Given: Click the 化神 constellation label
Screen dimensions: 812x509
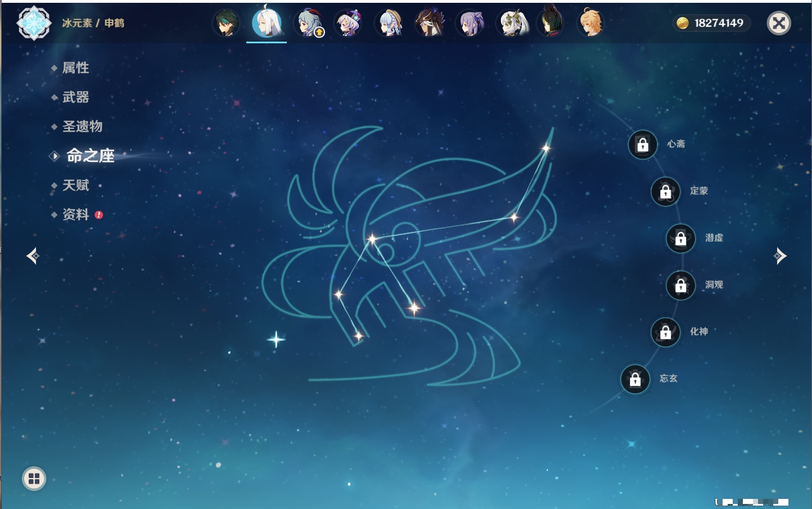Looking at the screenshot, I should point(699,331).
